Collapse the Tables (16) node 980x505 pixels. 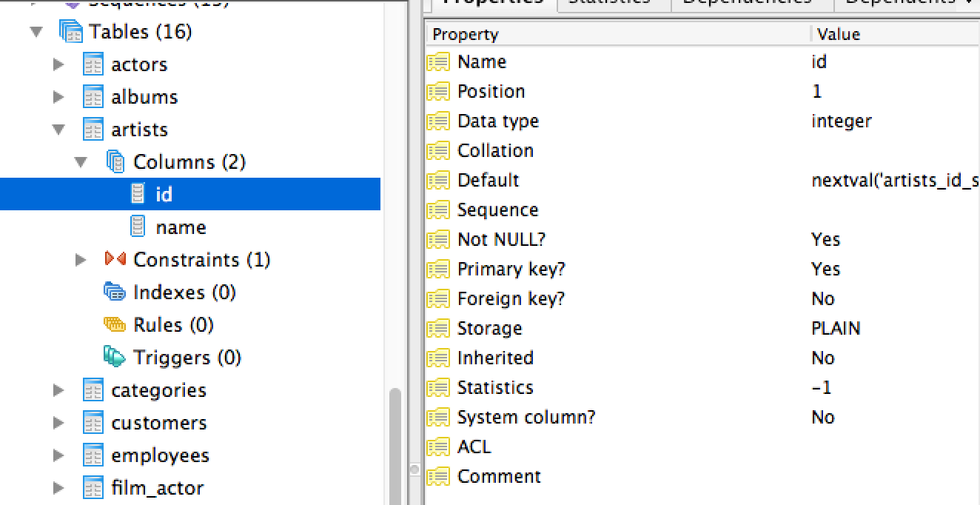[x=36, y=33]
